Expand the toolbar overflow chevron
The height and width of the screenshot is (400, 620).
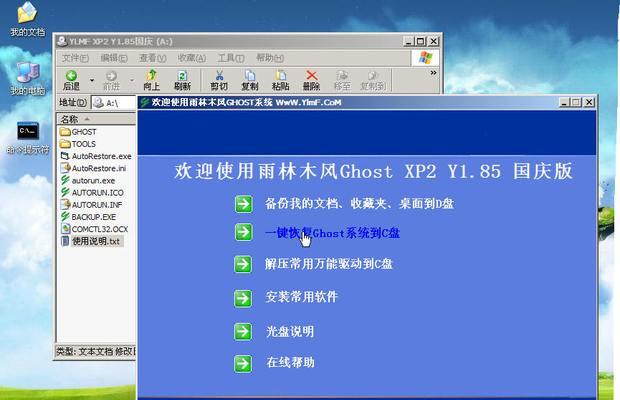tap(433, 73)
